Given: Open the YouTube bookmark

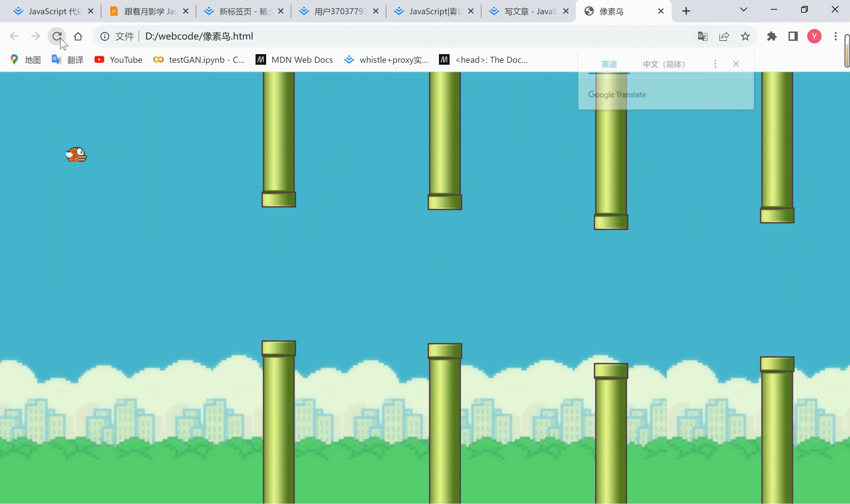Looking at the screenshot, I should pyautogui.click(x=118, y=60).
